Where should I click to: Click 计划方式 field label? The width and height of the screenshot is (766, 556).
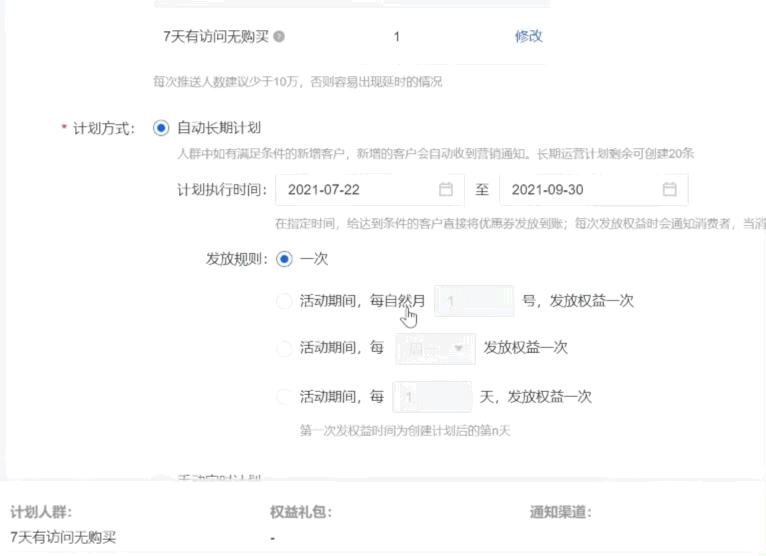coord(104,128)
